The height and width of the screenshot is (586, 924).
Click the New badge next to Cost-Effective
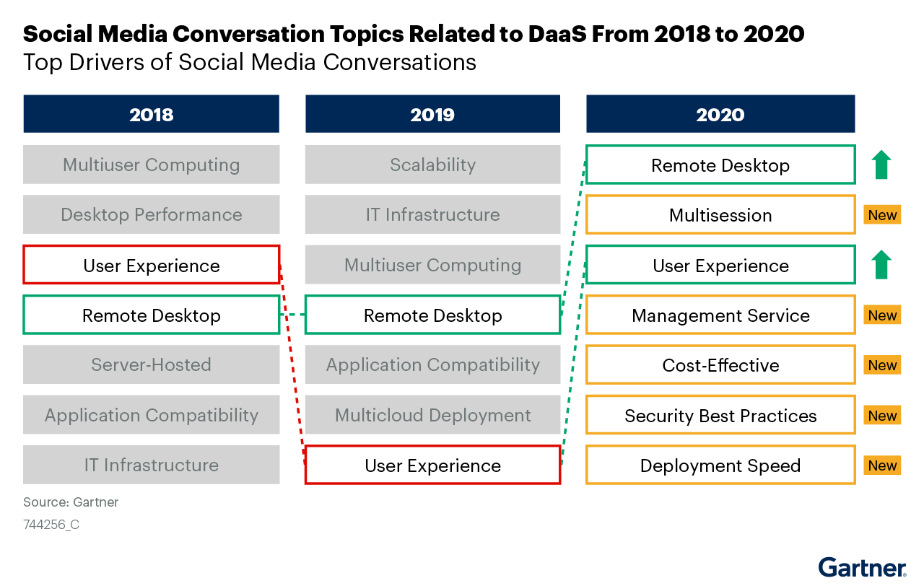pos(882,364)
